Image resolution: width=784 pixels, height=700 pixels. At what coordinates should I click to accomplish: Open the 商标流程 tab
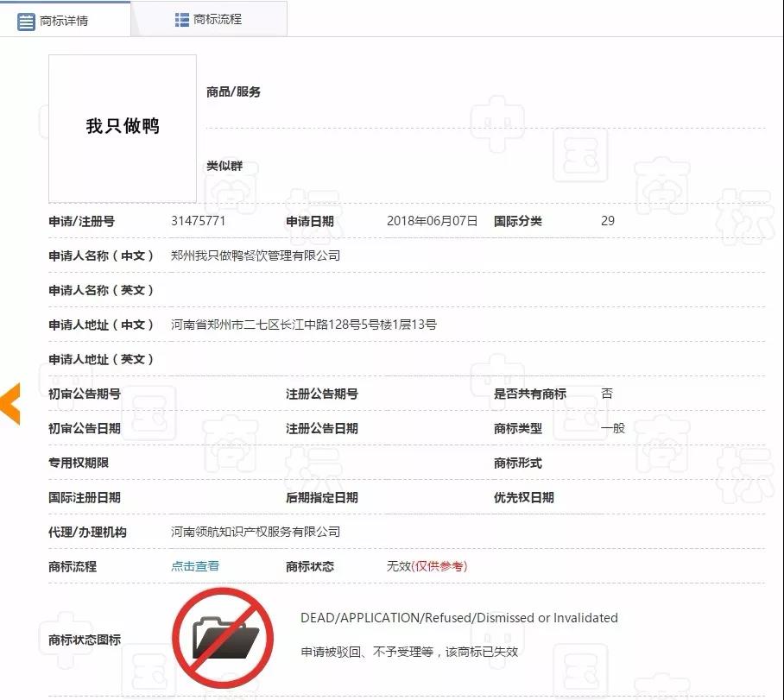pyautogui.click(x=209, y=19)
